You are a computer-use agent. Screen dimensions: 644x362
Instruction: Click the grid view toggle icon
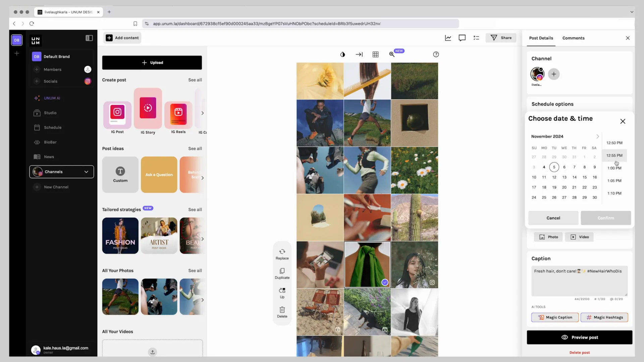[376, 54]
